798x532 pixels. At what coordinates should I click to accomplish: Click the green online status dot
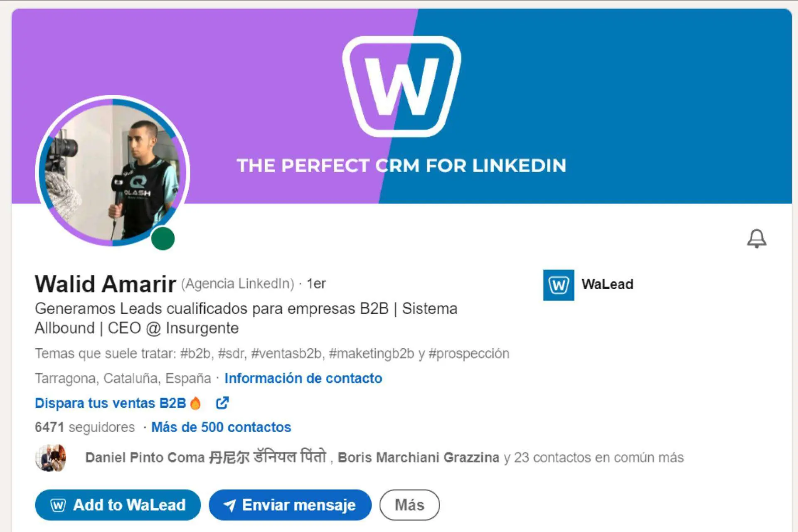tap(163, 239)
